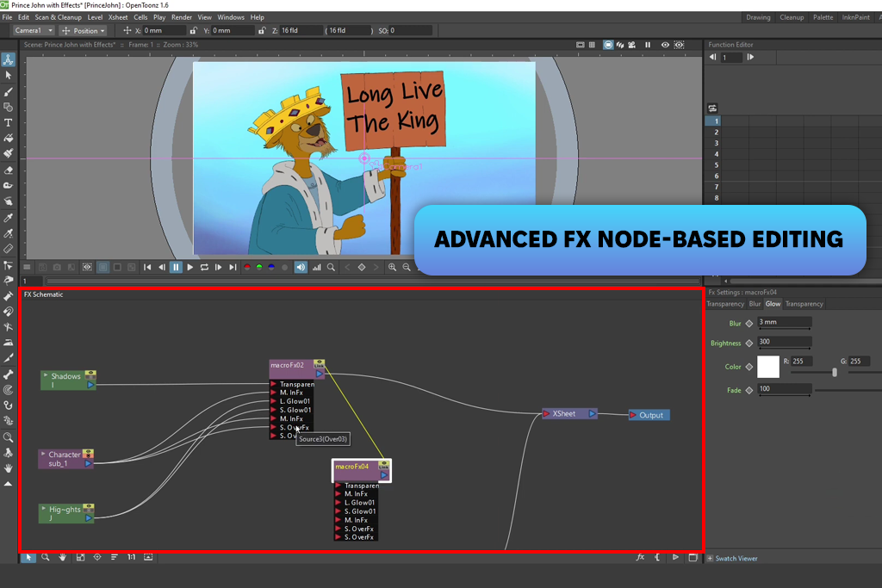Viewport: 882px width, 588px height.
Task: Toggle the Blue channel button
Action: click(x=271, y=268)
